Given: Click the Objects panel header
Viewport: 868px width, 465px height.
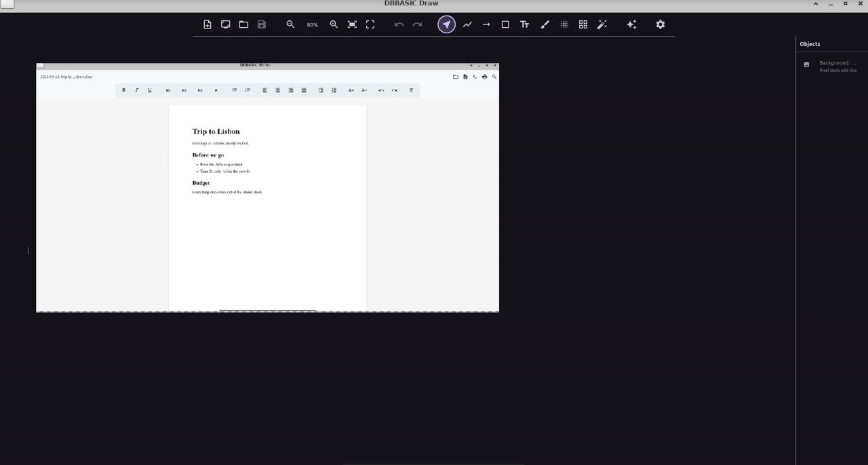Looking at the screenshot, I should coord(810,44).
